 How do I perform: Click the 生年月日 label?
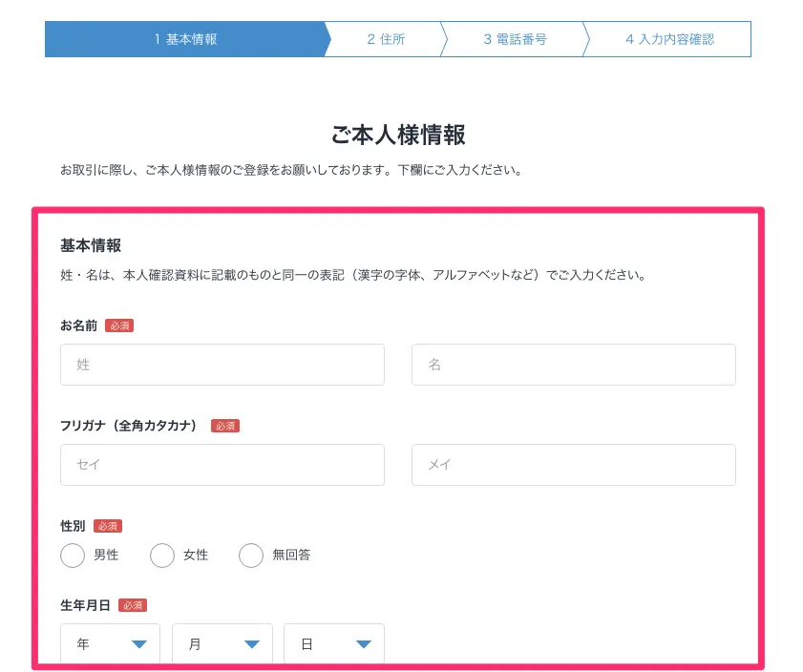tap(86, 605)
